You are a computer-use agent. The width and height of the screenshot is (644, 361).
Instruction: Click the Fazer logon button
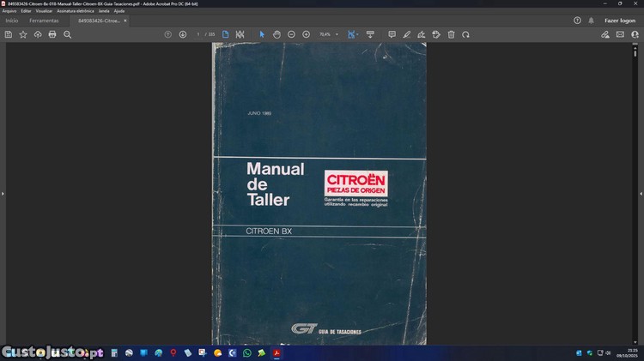point(620,20)
